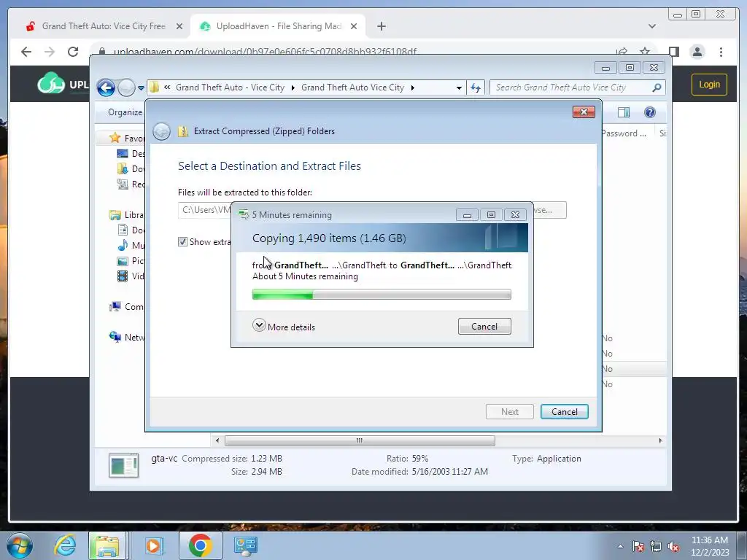This screenshot has height=560, width=747.
Task: Close the Extract Compressed Folders dialog
Action: pos(584,112)
